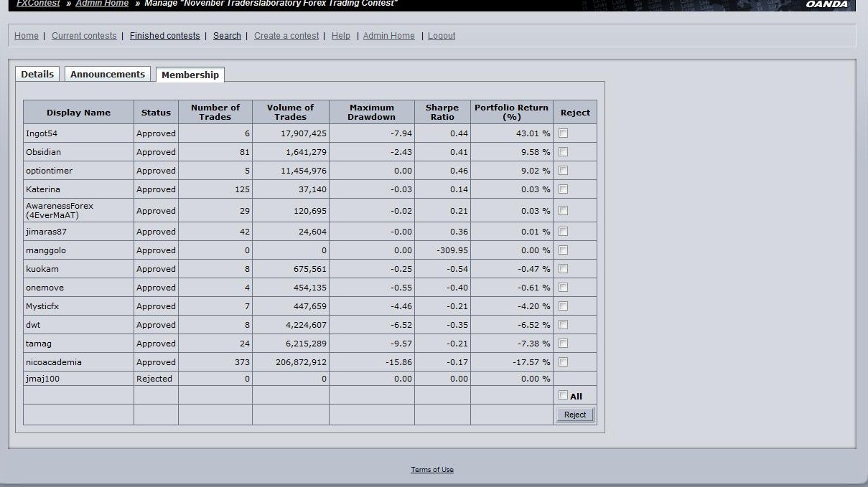Click the Reject column header
The image size is (868, 487).
pos(575,113)
